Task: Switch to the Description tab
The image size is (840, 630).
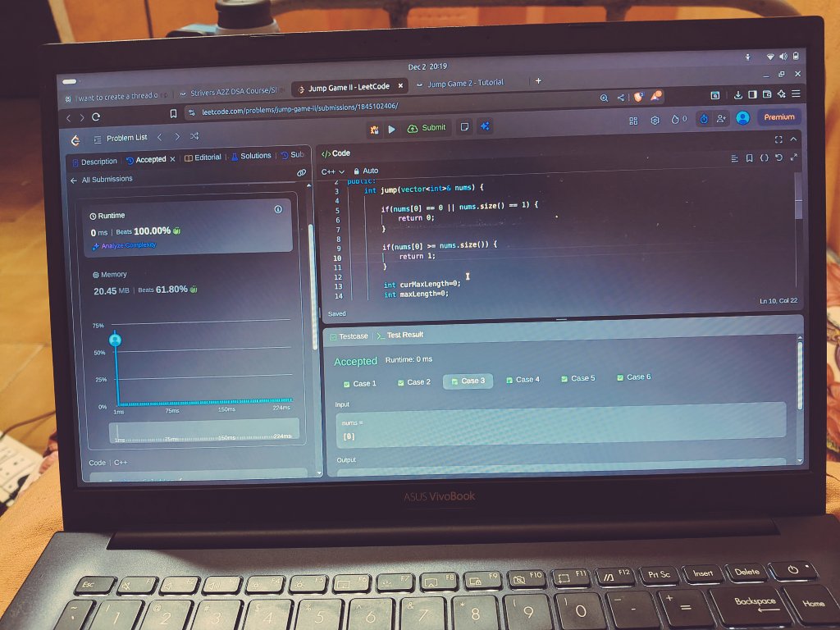Action: point(95,162)
